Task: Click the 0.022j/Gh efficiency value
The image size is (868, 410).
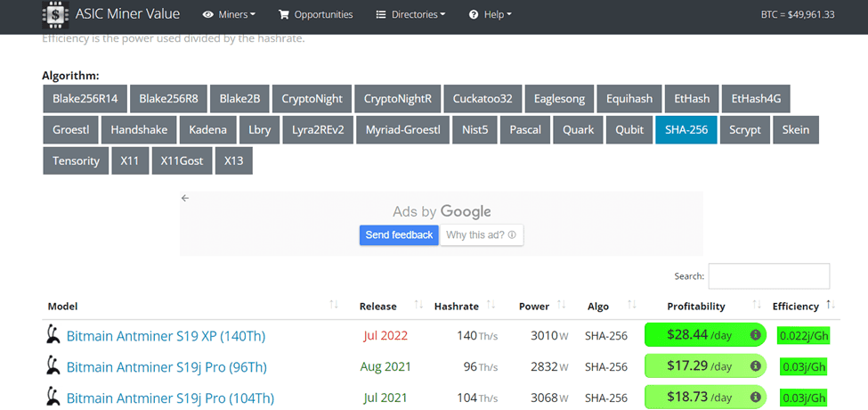Action: click(804, 335)
